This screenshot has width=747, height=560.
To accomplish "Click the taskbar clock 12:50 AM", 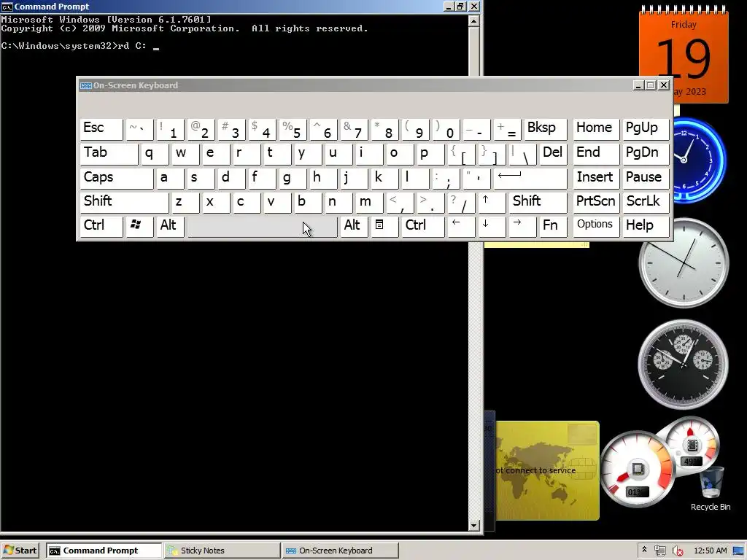I will pos(711,551).
